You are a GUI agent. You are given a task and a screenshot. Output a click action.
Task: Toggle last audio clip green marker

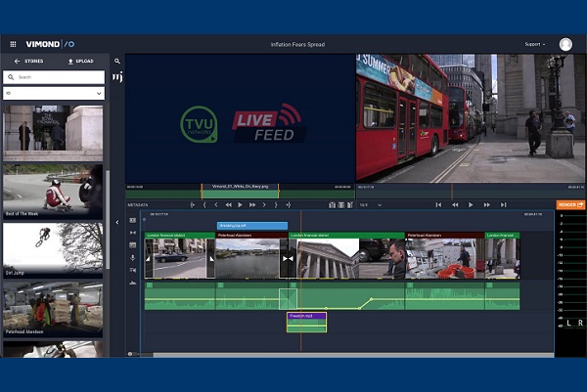click(490, 285)
